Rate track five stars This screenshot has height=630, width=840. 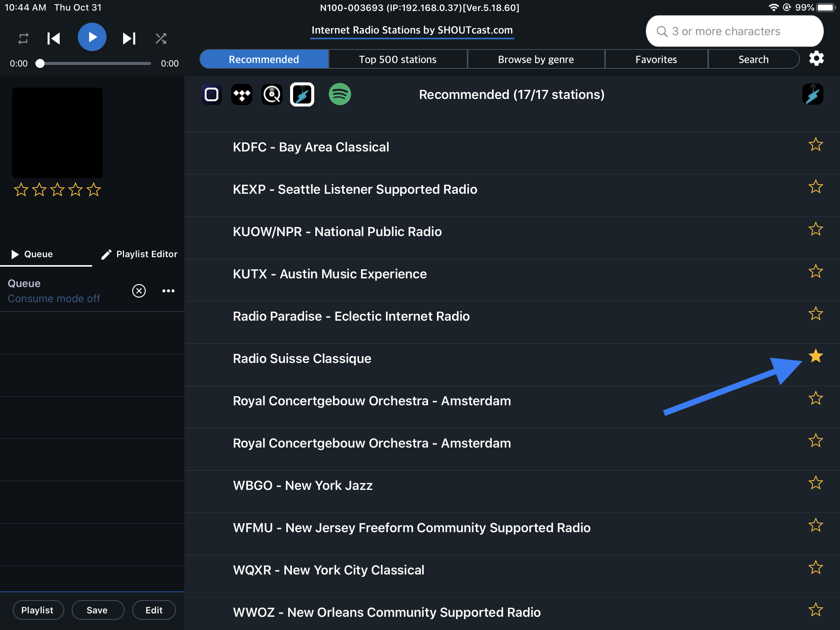pyautogui.click(x=93, y=190)
